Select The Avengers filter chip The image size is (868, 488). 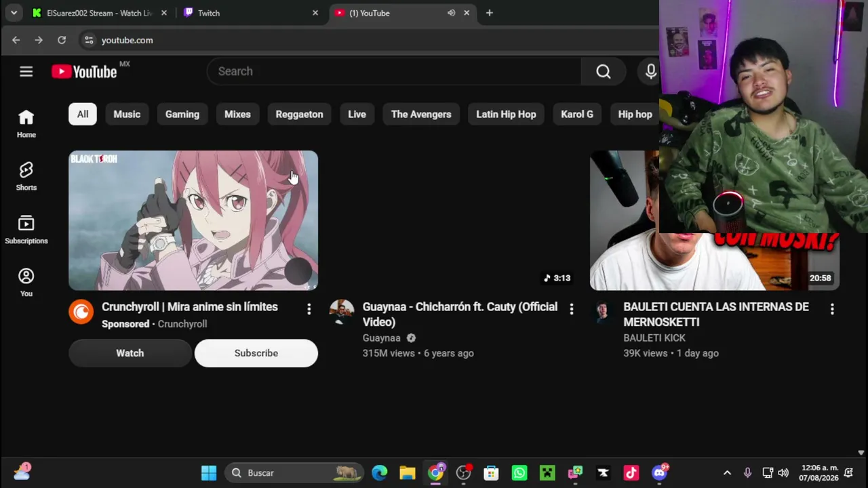pyautogui.click(x=421, y=114)
